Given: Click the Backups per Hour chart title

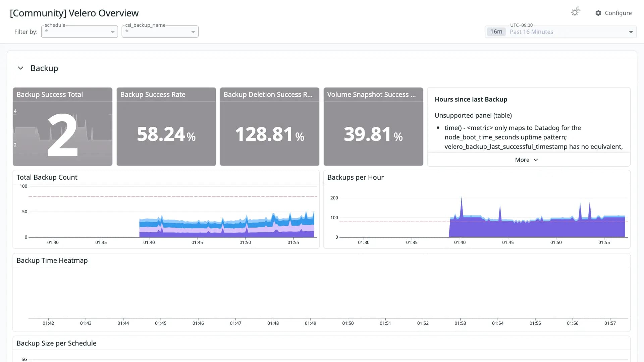Looking at the screenshot, I should (356, 177).
